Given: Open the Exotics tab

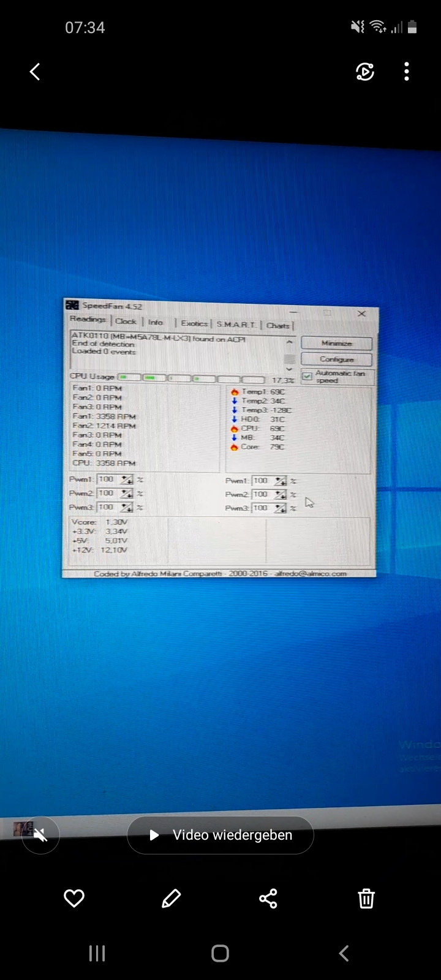Looking at the screenshot, I should 194,323.
